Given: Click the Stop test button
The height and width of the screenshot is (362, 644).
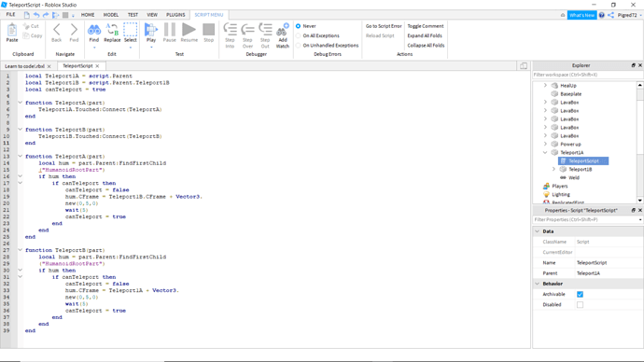Looking at the screenshot, I should coord(209,30).
